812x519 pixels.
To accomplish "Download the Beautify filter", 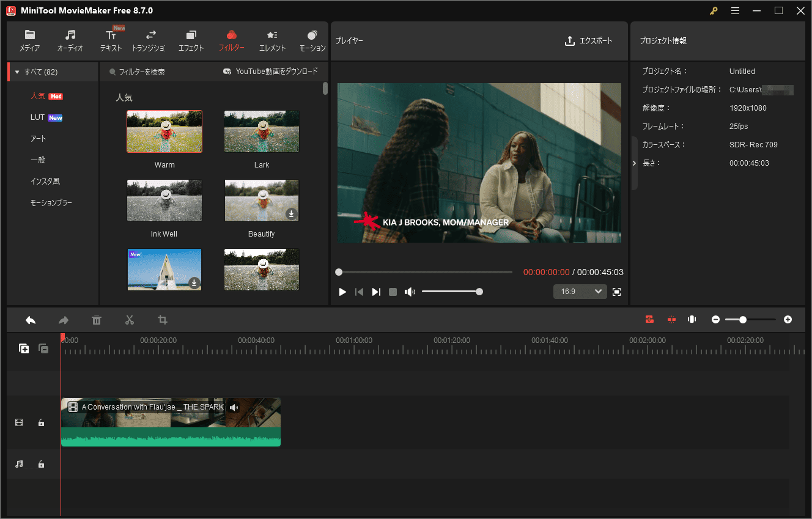I will tap(291, 214).
